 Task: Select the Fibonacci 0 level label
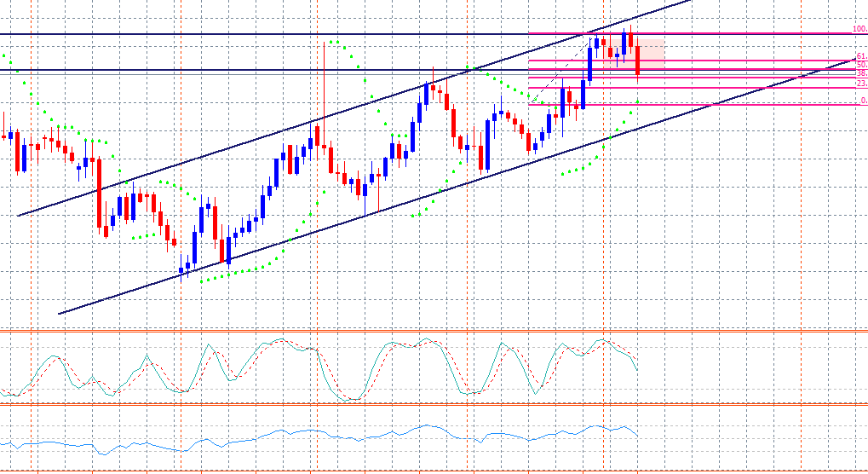pyautogui.click(x=864, y=101)
